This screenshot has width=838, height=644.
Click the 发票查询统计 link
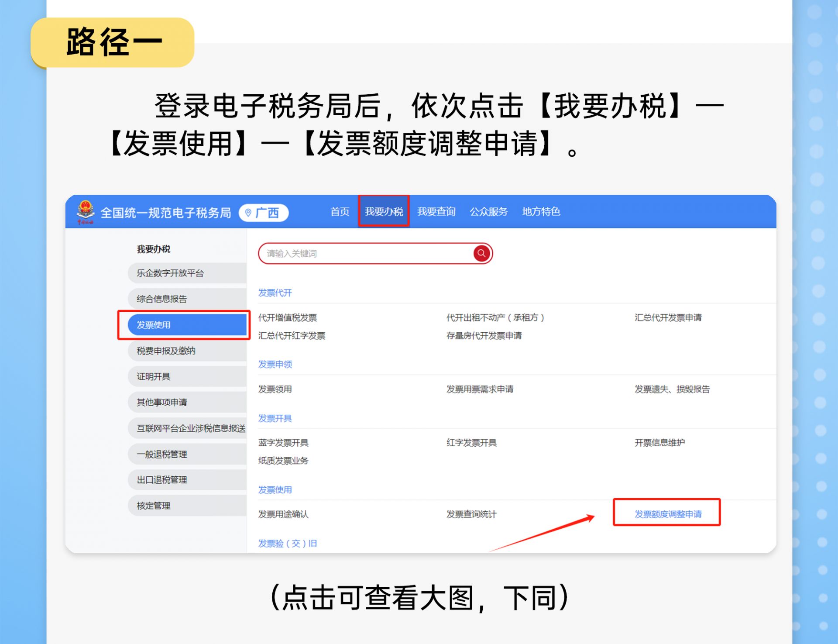click(x=471, y=514)
